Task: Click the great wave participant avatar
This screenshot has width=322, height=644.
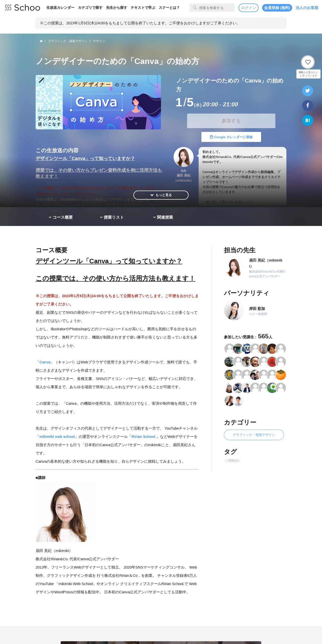Action: tap(238, 388)
